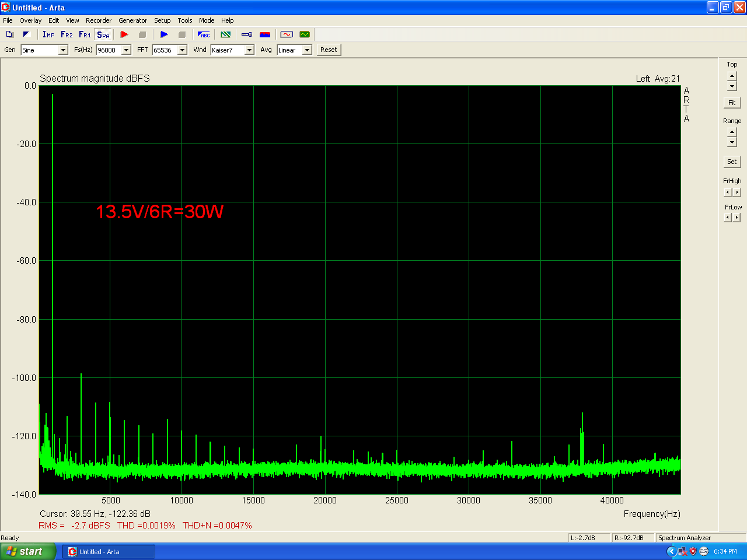
Task: Start the generator with blue play arrow
Action: [x=164, y=34]
